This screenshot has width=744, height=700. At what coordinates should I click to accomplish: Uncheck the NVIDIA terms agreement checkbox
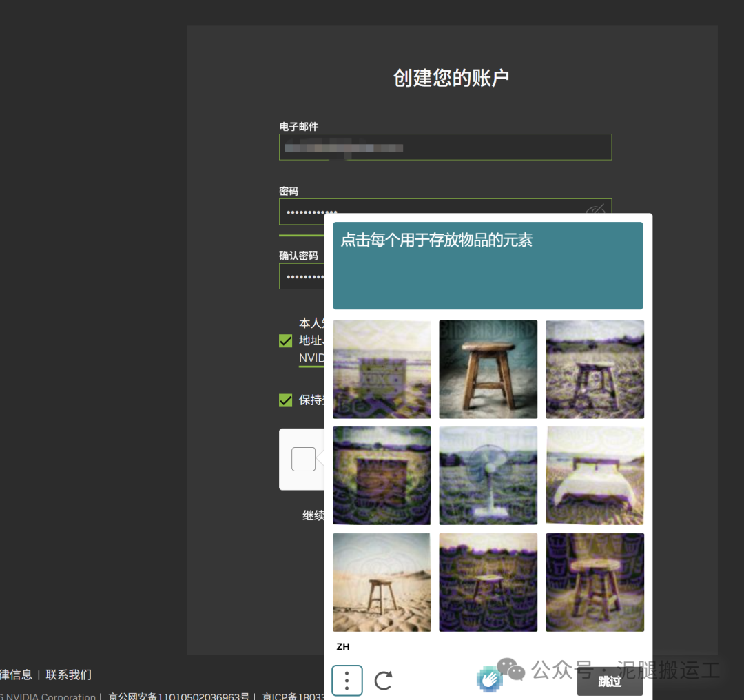pos(286,341)
